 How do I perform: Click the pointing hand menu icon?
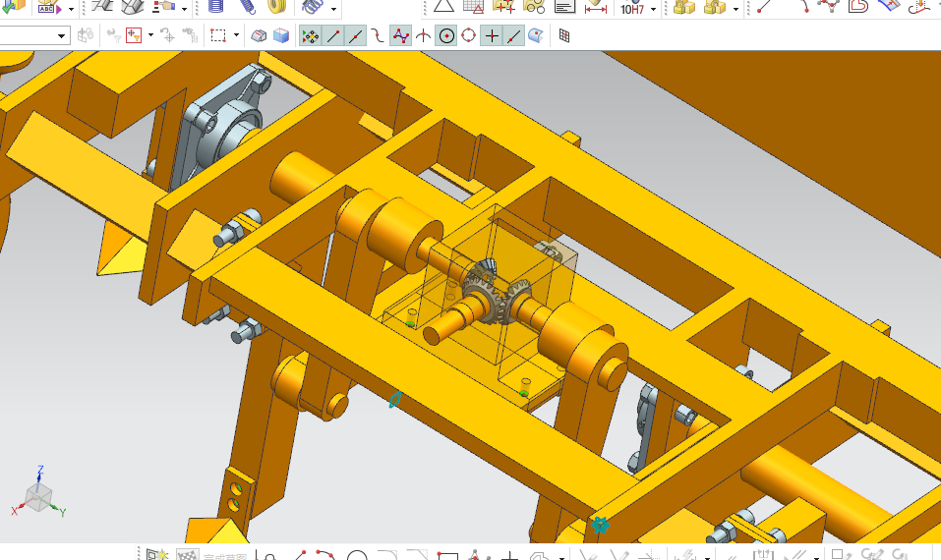click(x=162, y=7)
